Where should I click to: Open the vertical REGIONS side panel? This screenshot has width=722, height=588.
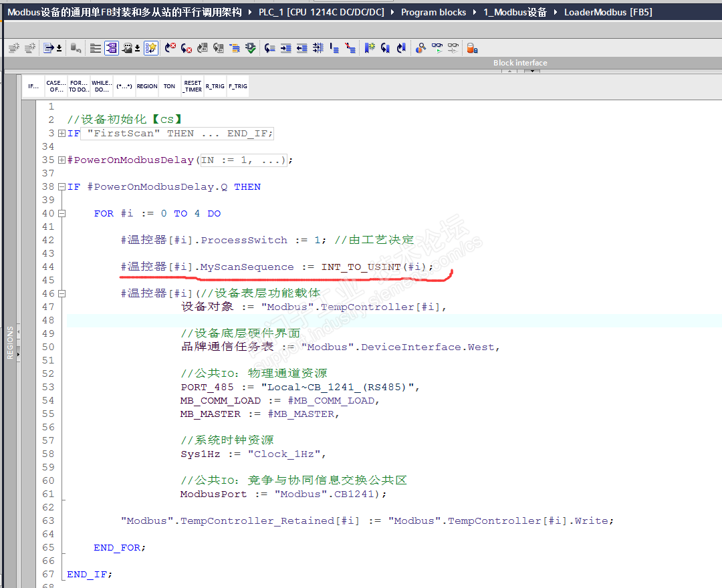coord(9,342)
